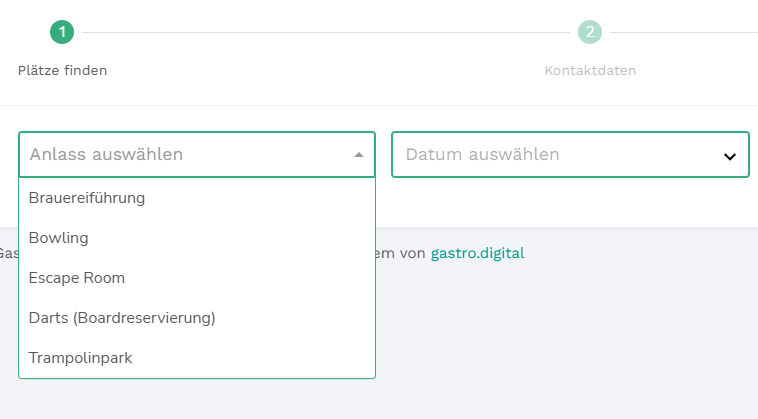Click the step 1 circle icon
This screenshot has width=758, height=419.
[x=62, y=32]
